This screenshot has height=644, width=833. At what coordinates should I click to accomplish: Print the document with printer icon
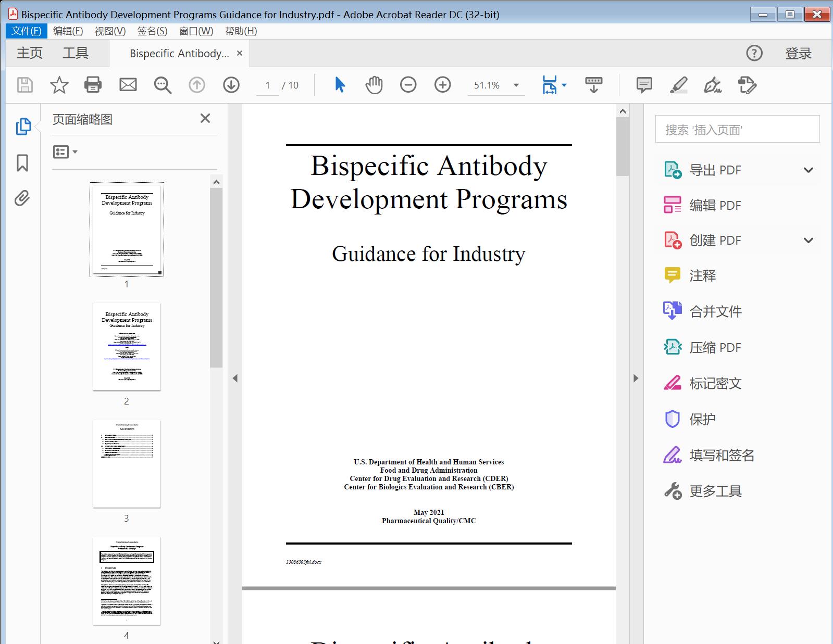point(93,85)
